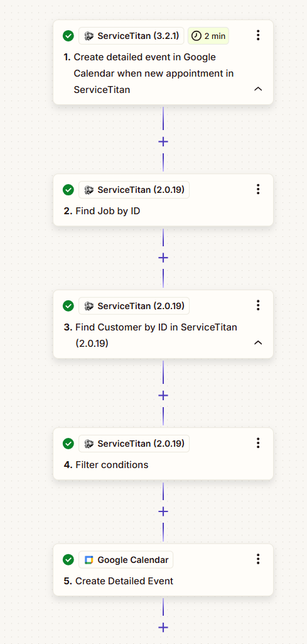Open the three-dot menu on step 1

[258, 35]
